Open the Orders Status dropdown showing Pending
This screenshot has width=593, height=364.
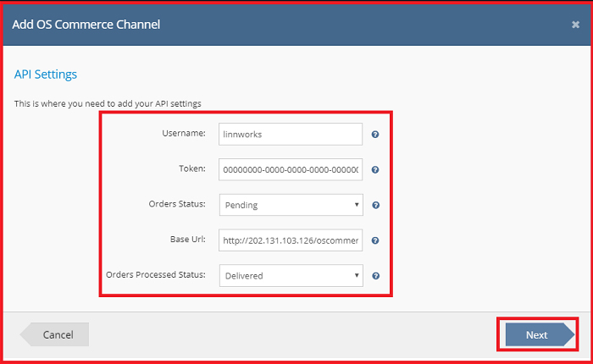291,205
